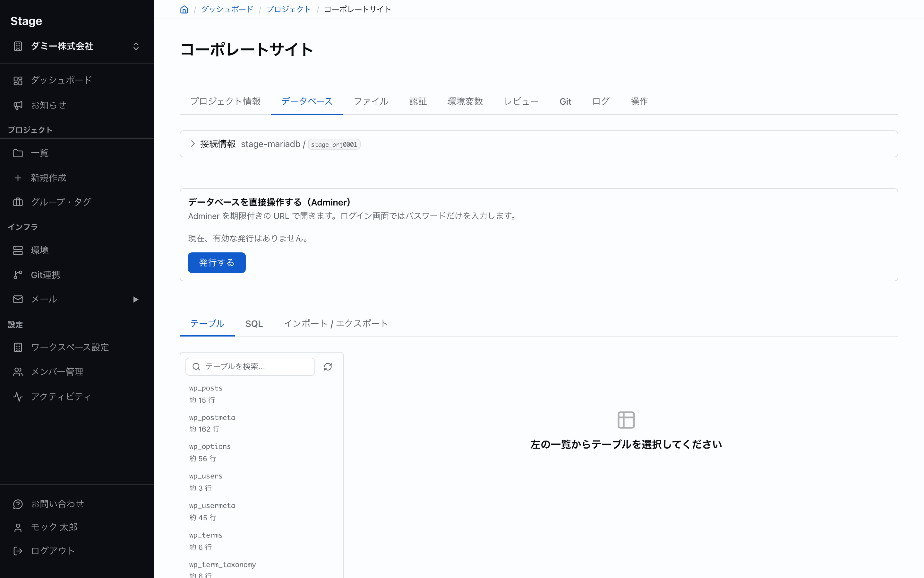Focus the テーブルを検索 search field
Image resolution: width=924 pixels, height=578 pixels.
[x=250, y=367]
